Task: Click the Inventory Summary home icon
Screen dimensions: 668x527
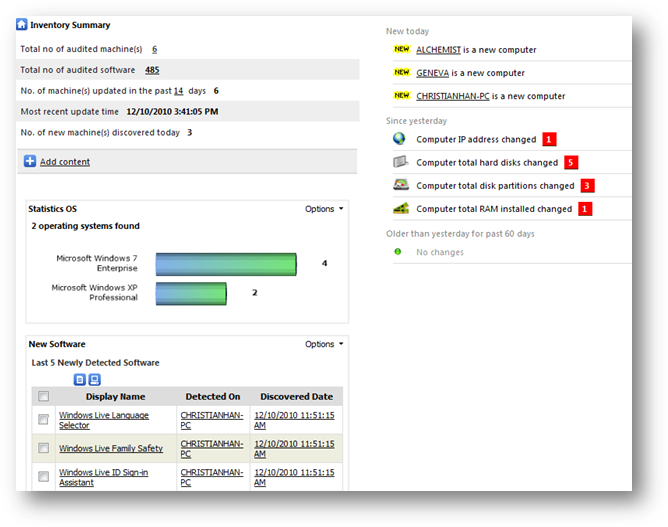Action: tap(21, 25)
